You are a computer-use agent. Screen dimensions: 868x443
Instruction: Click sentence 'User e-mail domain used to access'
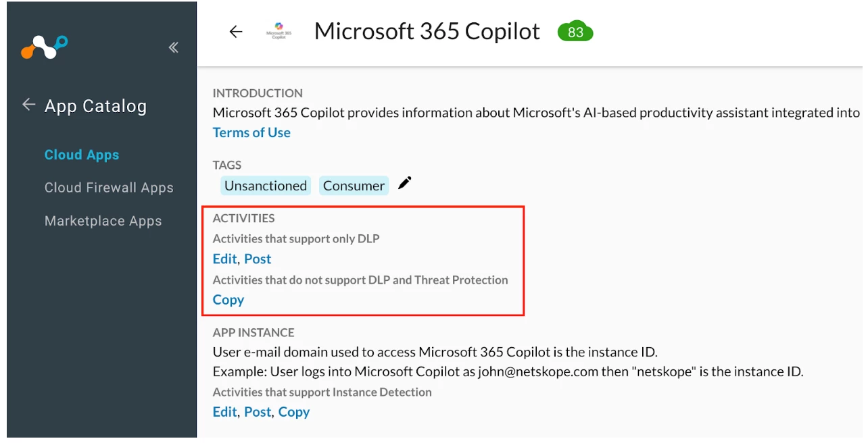[x=435, y=352]
